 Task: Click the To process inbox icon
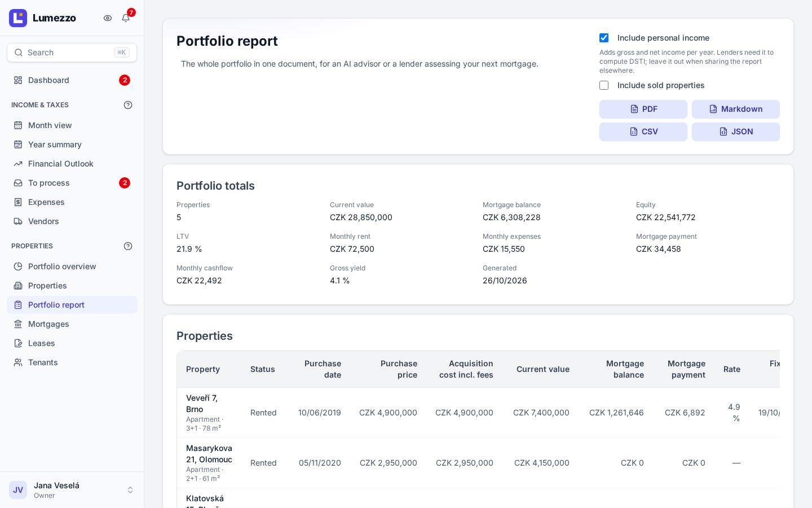tap(18, 183)
